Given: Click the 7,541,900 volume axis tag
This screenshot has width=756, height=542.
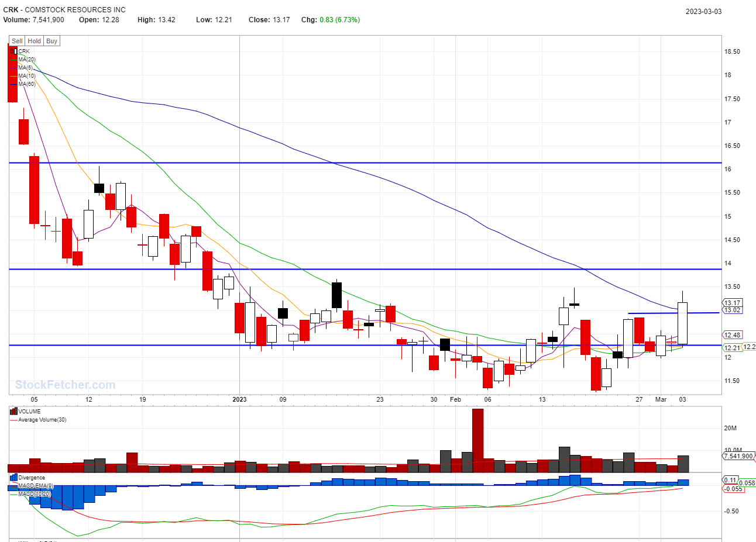Looking at the screenshot, I should pyautogui.click(x=738, y=456).
